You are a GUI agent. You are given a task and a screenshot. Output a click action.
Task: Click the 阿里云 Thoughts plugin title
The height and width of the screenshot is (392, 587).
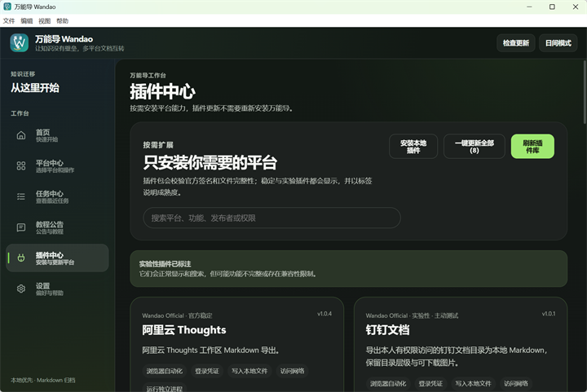tap(183, 330)
